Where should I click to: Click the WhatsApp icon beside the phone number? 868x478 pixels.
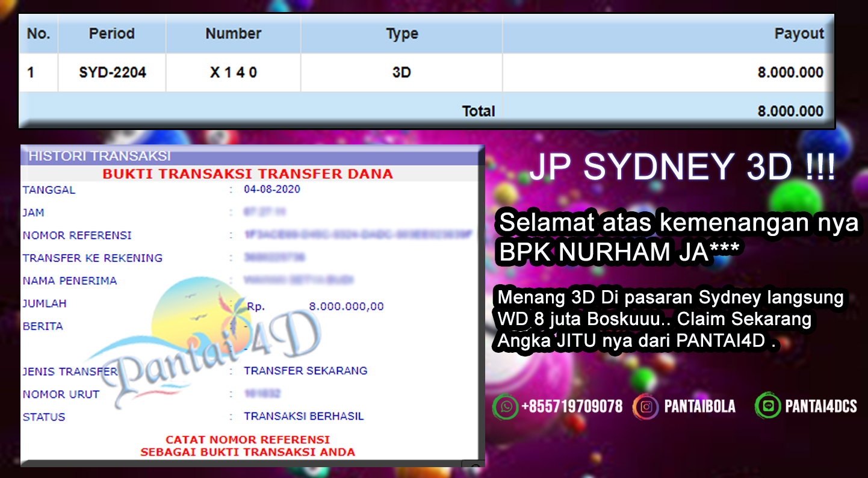pos(505,407)
